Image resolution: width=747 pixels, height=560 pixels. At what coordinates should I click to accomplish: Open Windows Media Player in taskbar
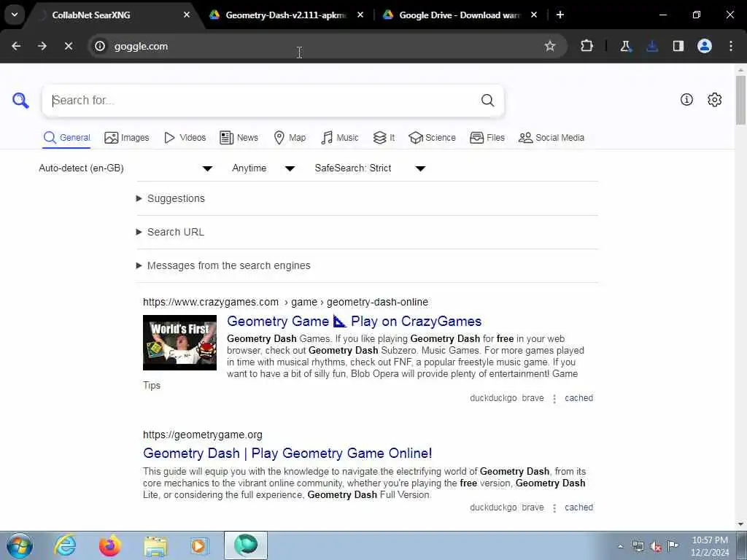pyautogui.click(x=199, y=545)
